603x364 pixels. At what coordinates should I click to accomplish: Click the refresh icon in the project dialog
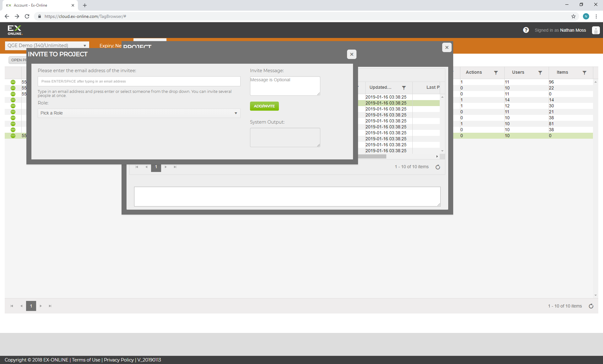click(x=438, y=167)
